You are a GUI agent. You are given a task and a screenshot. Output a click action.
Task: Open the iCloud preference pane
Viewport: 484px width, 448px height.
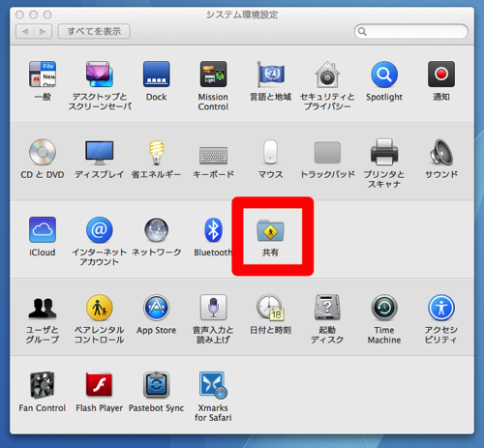[x=43, y=229]
